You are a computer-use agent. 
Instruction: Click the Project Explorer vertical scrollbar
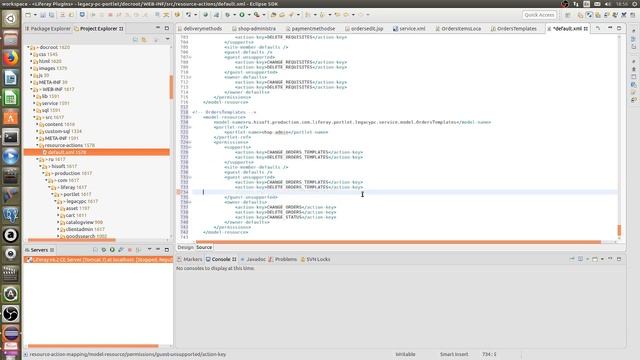point(171,87)
